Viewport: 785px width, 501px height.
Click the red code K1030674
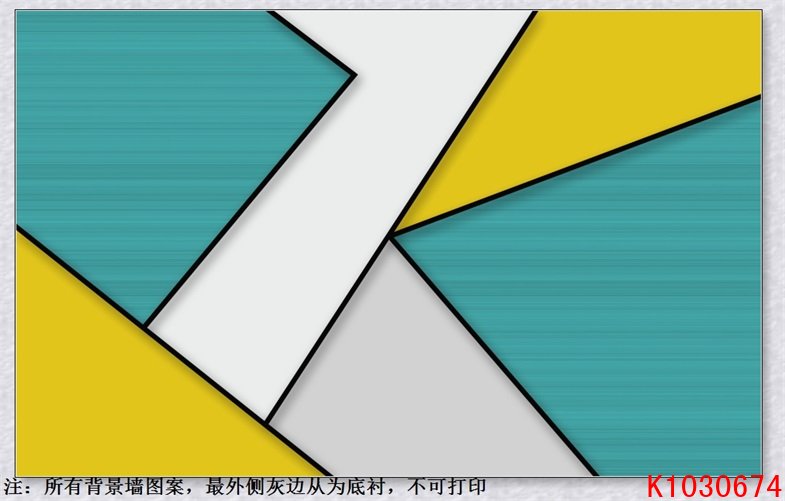(714, 487)
